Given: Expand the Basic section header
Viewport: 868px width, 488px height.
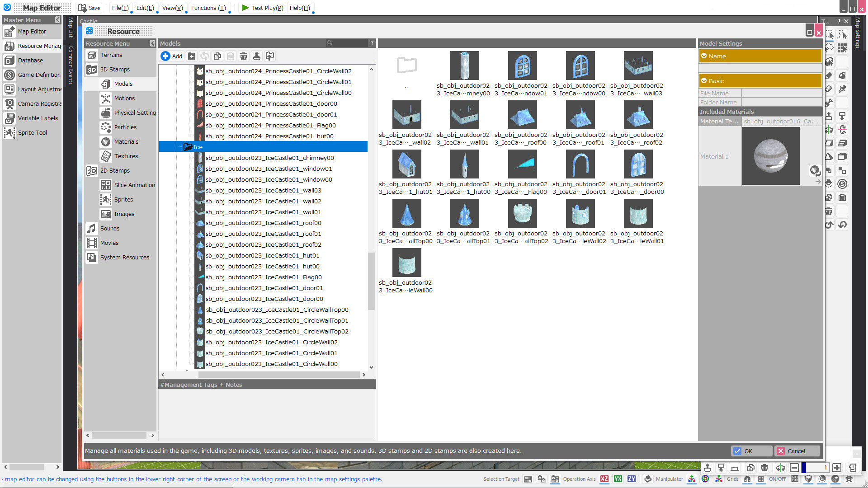Looking at the screenshot, I should tap(704, 80).
